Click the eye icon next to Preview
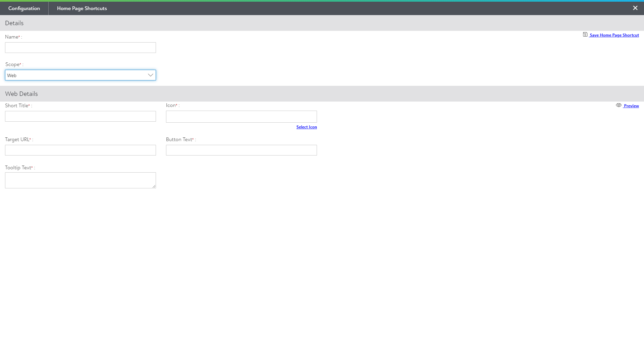 pyautogui.click(x=619, y=105)
